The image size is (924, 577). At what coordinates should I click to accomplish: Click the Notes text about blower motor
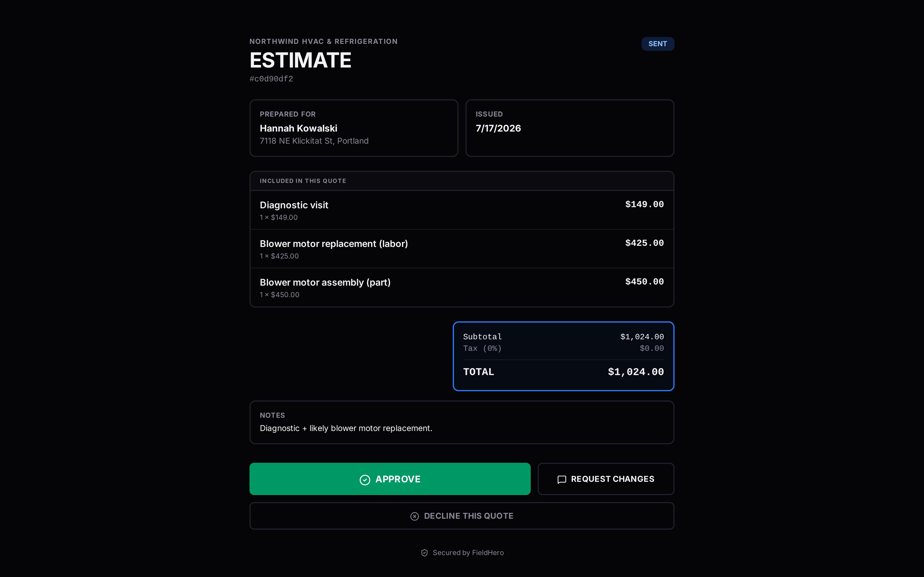pos(346,428)
